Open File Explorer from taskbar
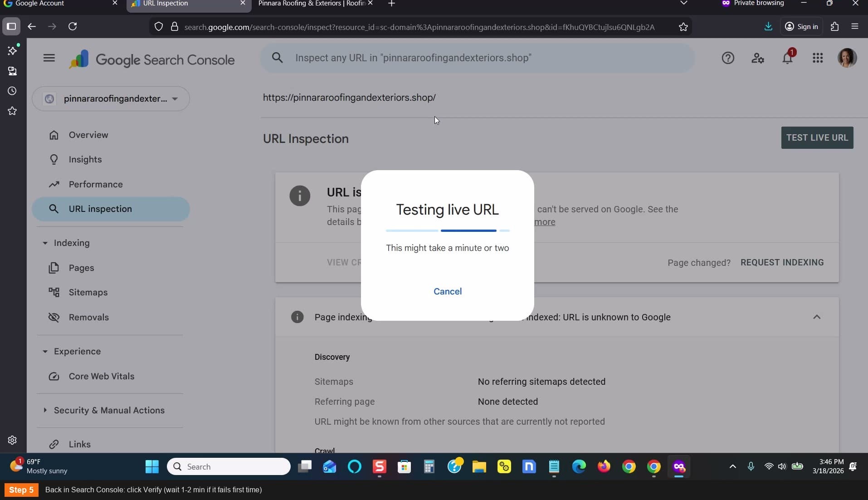868x500 pixels. 479,466
